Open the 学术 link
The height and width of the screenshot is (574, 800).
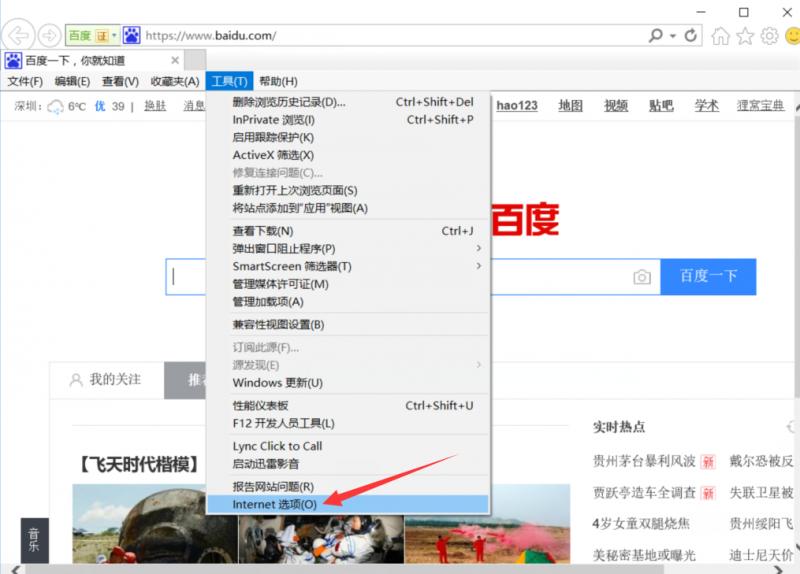click(x=707, y=106)
